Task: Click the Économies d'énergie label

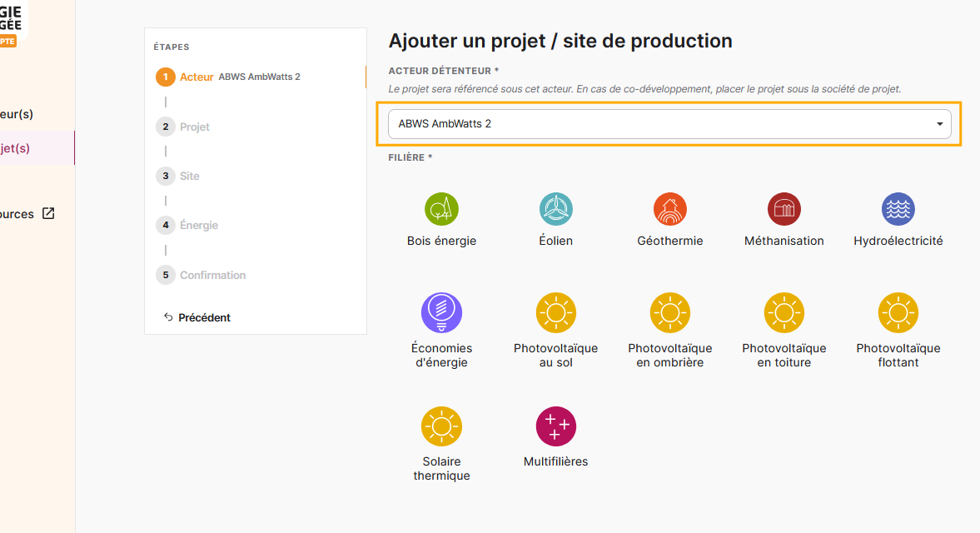Action: 441,355
